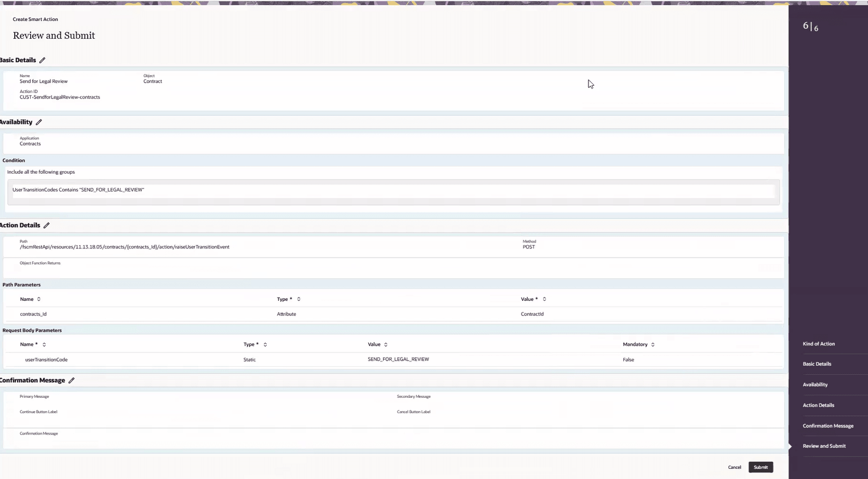Screen dimensions: 868x479
Task: Sort Request Body Parameters Name column
Action: pyautogui.click(x=44, y=345)
